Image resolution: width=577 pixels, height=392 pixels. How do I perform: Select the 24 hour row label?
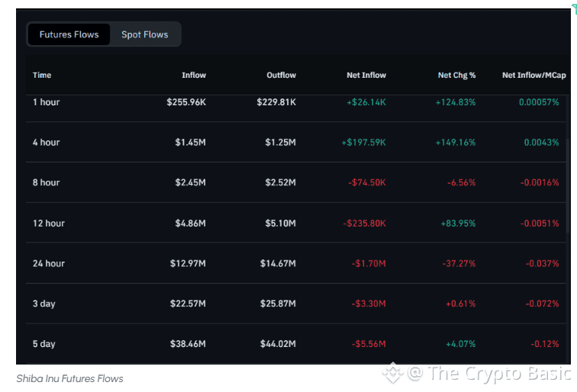pyautogui.click(x=49, y=264)
